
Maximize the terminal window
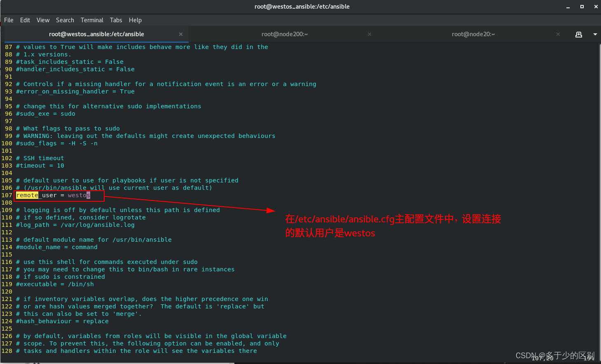coord(582,7)
